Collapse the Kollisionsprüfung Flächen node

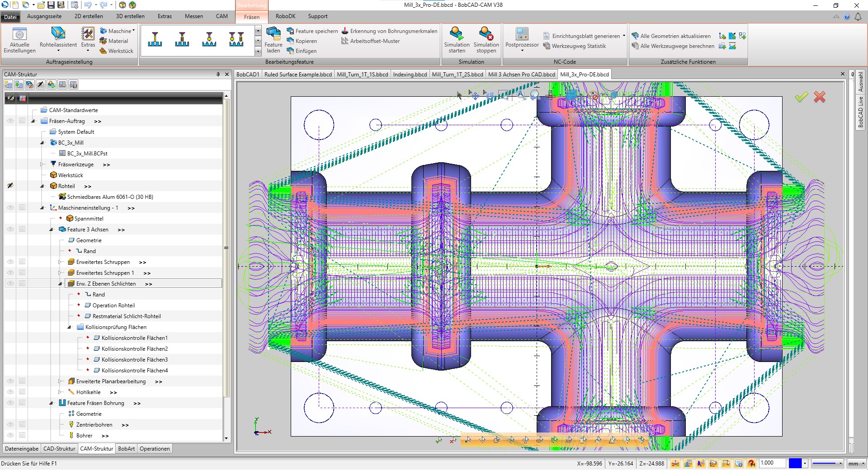click(69, 327)
